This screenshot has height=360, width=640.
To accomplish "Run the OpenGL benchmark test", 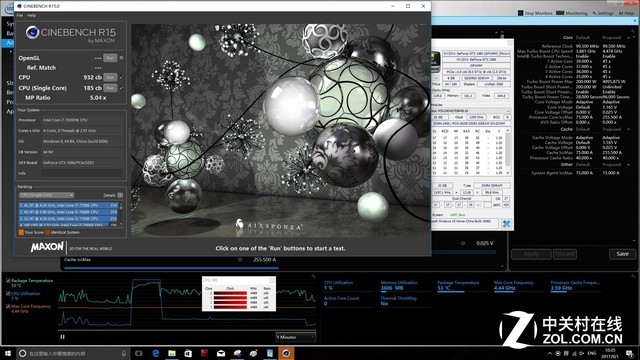I will [110, 58].
